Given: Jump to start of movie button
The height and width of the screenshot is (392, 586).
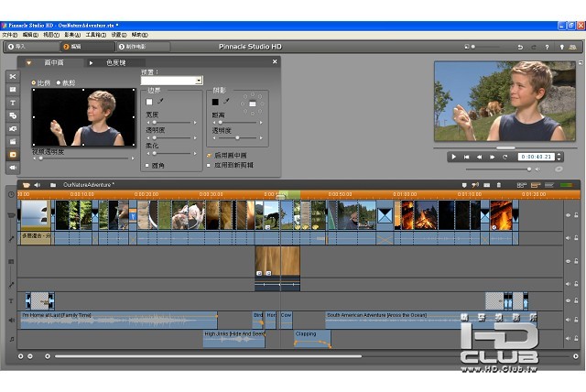Looking at the screenshot, I should [466, 157].
